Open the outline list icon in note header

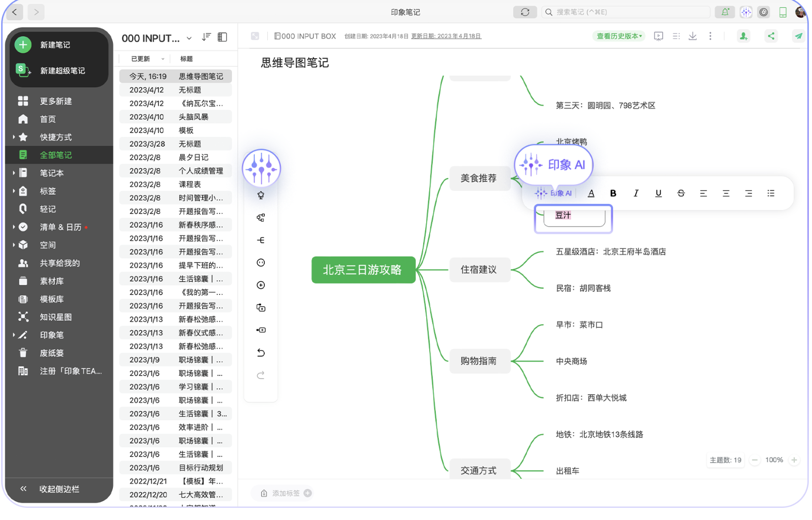pos(676,36)
